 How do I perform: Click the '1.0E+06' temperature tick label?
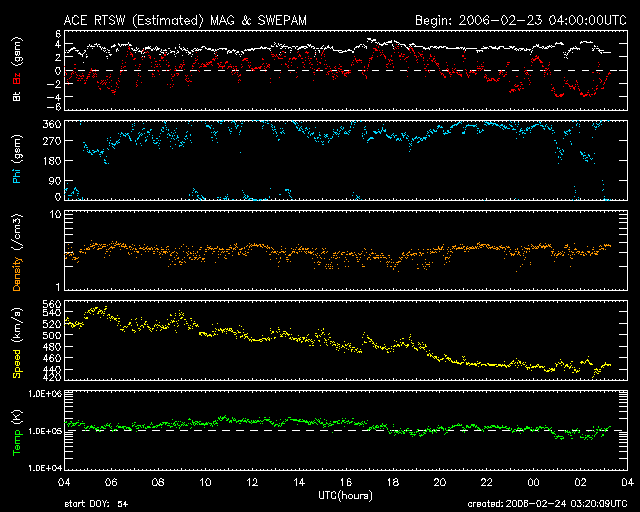[45, 394]
